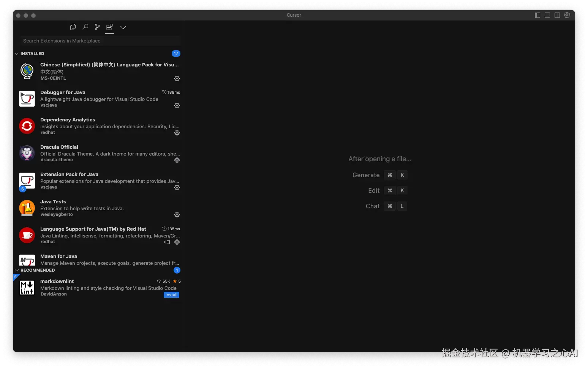588x368 pixels.
Task: Open manage gear for Extension Pack for Java
Action: (177, 187)
